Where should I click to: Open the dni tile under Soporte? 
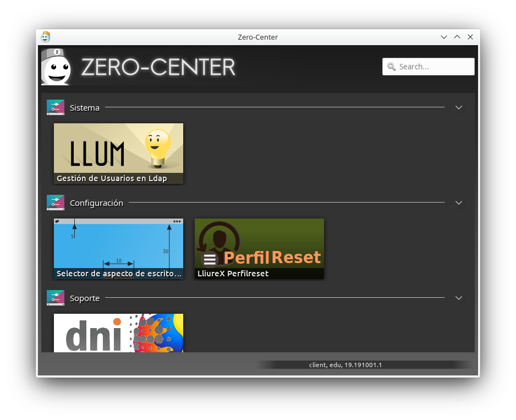pyautogui.click(x=118, y=332)
